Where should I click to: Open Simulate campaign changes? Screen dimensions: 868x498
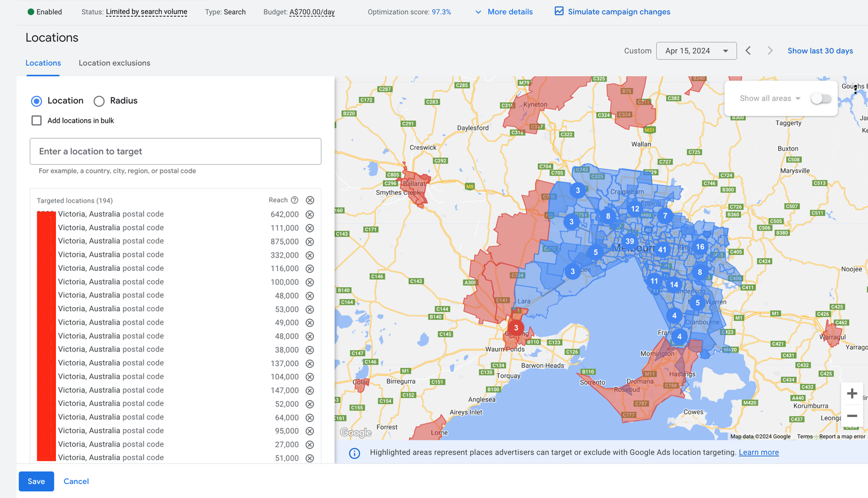point(619,12)
